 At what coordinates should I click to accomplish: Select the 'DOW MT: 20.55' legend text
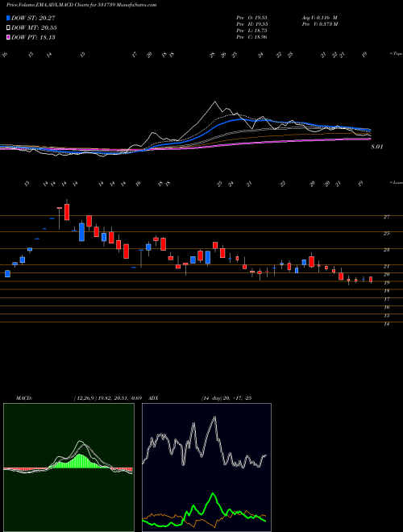[34, 28]
